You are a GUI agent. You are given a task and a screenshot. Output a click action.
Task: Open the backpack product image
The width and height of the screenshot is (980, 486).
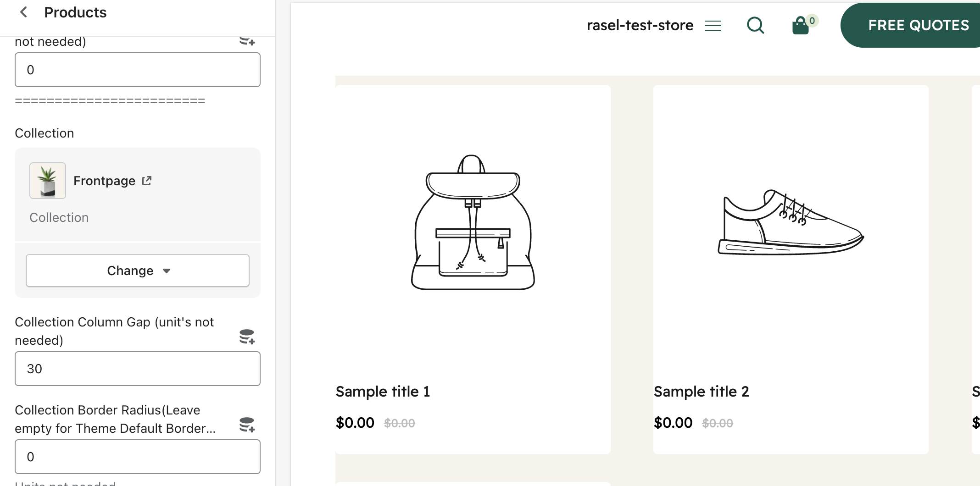473,222
